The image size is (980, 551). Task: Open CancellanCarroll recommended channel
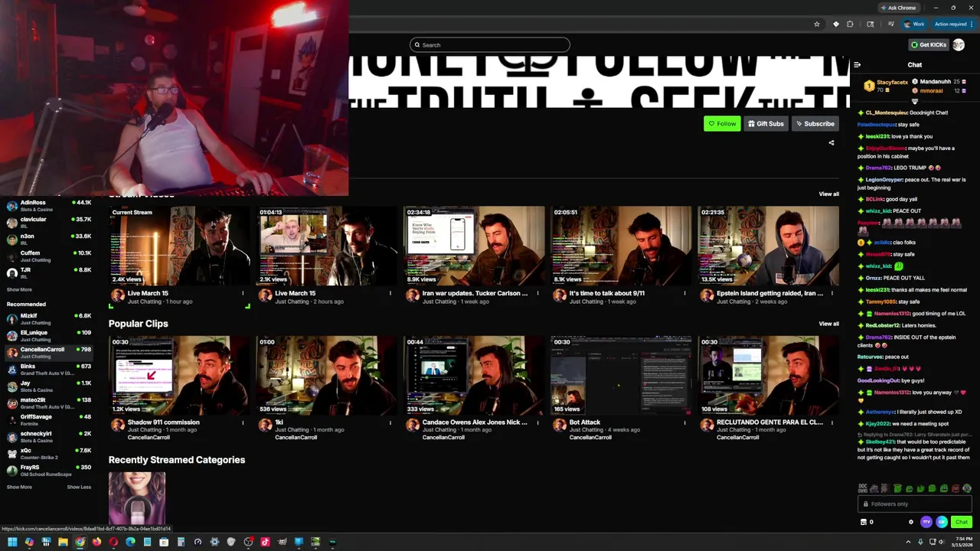coord(49,353)
